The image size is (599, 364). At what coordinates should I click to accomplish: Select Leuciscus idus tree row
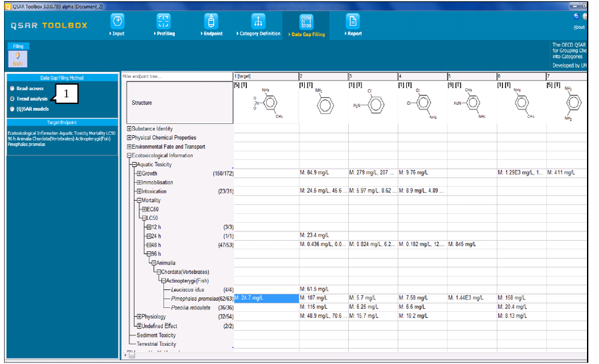[187, 290]
